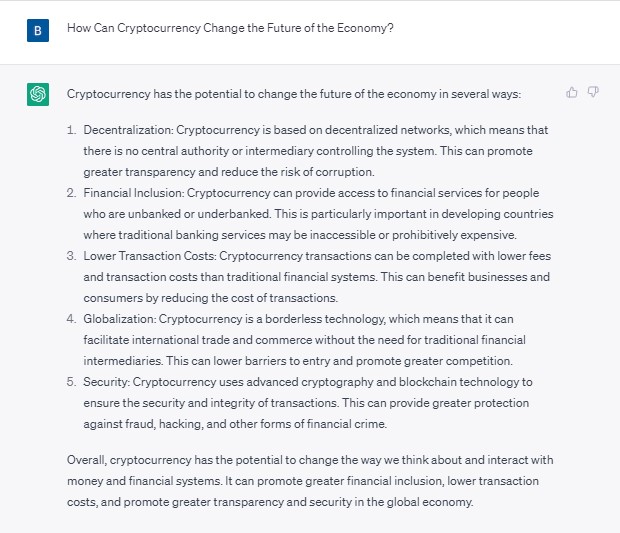620x533 pixels.
Task: Click the 'Decentralization' heading in item 1
Action: click(128, 130)
